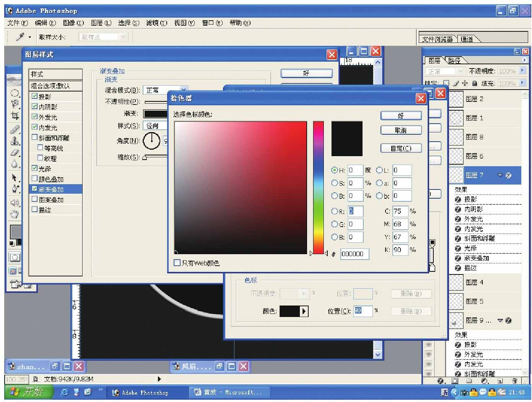Click the 自定(C) button
The image size is (532, 402).
[401, 148]
